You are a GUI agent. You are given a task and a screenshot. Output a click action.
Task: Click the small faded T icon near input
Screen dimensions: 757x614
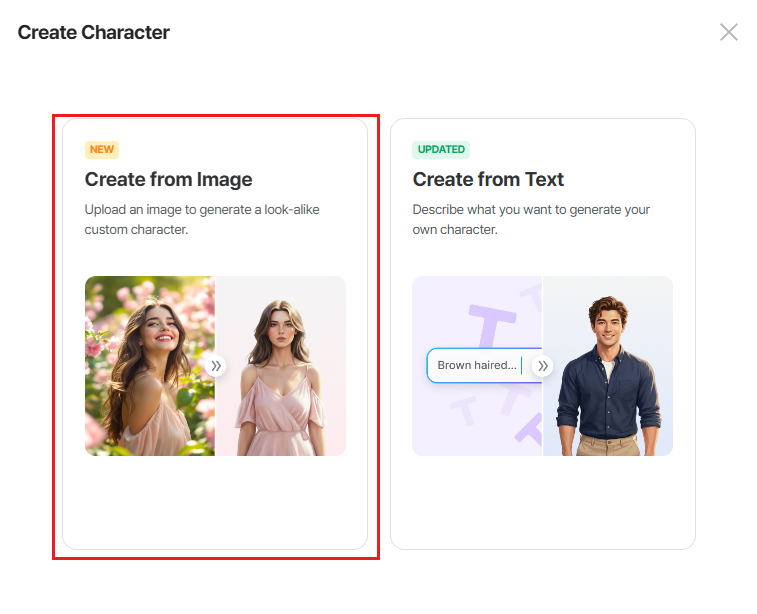464,410
